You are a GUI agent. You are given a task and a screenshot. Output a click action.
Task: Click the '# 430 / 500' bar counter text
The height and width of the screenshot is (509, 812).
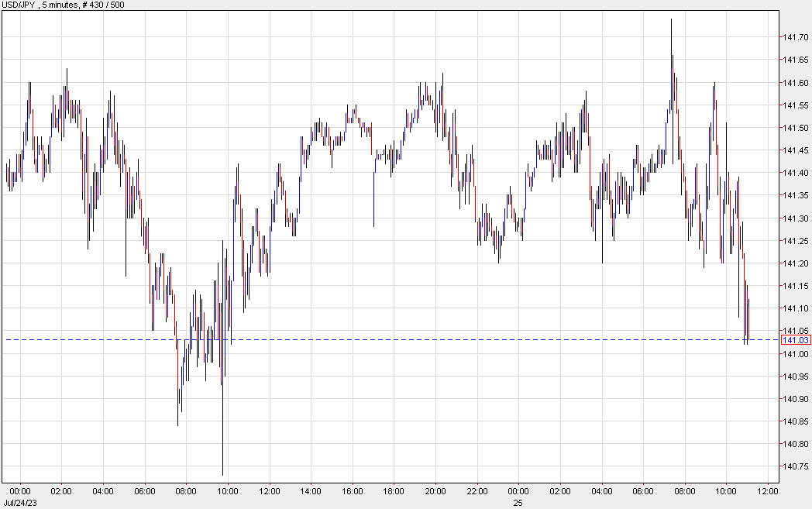(x=105, y=4)
